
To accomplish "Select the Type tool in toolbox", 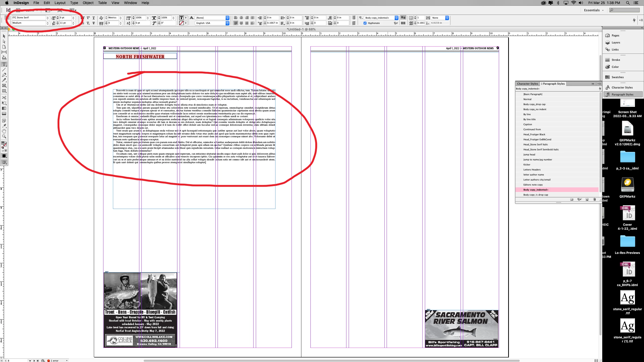I will tap(4, 64).
